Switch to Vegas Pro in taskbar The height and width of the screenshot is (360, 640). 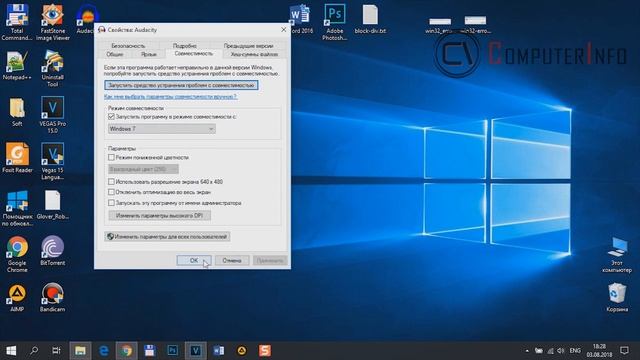tap(196, 351)
